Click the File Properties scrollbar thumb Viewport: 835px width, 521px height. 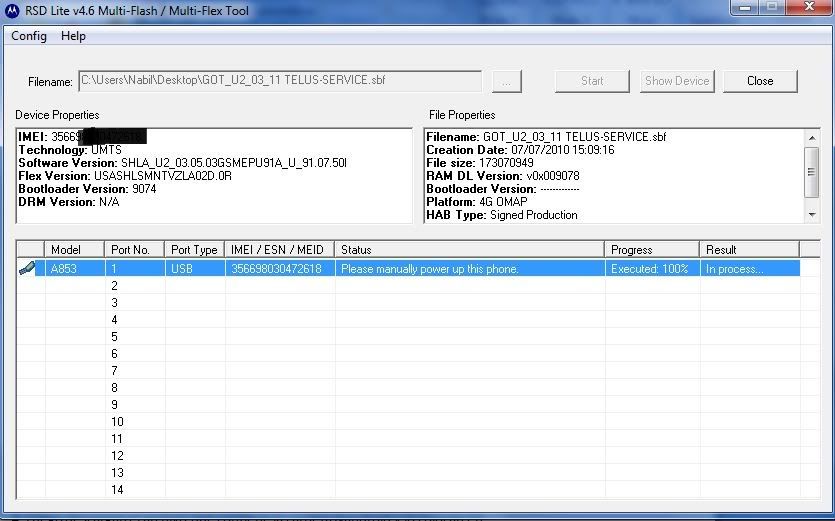[x=811, y=172]
